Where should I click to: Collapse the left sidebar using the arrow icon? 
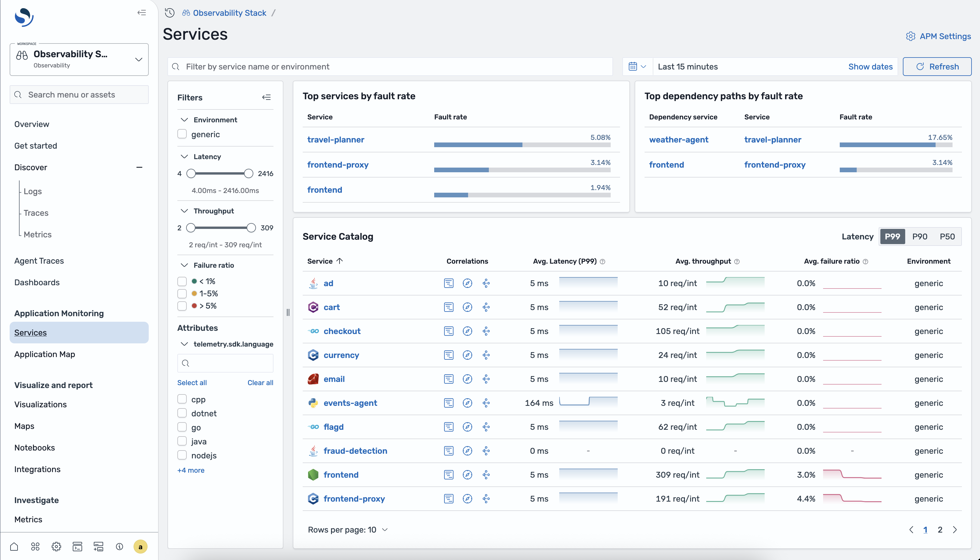tap(142, 13)
